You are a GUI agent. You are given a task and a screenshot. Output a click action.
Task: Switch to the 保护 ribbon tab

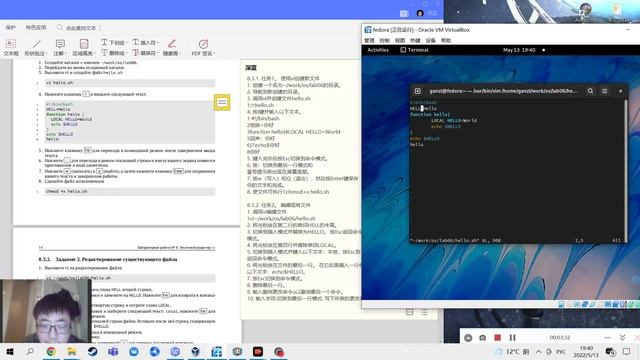[x=11, y=27]
